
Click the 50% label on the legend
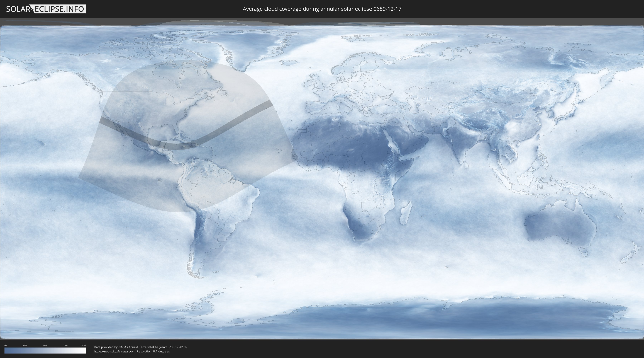tap(45, 345)
